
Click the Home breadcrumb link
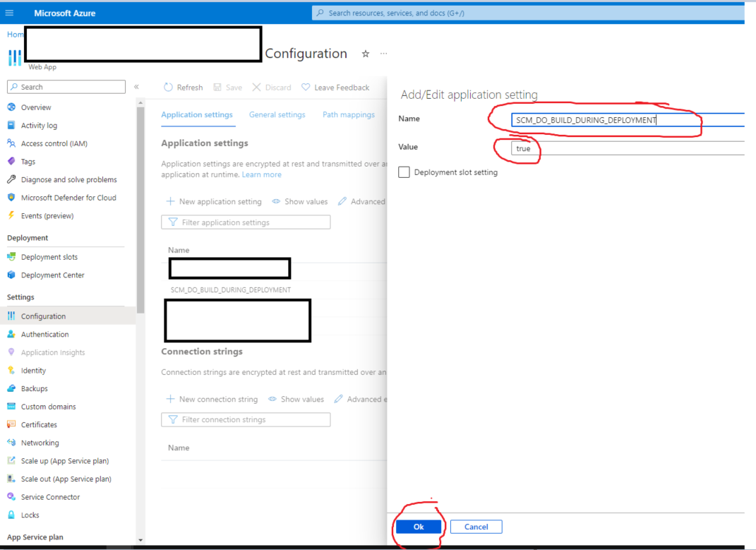pyautogui.click(x=15, y=35)
